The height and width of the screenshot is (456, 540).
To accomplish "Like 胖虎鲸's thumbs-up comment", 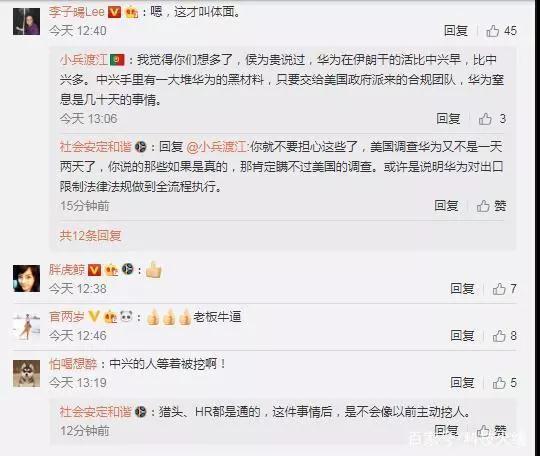I will point(505,289).
